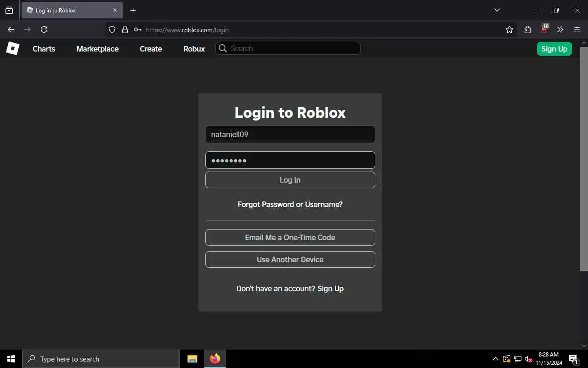588x368 pixels.
Task: Open the taskbar clock and date
Action: tap(548, 359)
